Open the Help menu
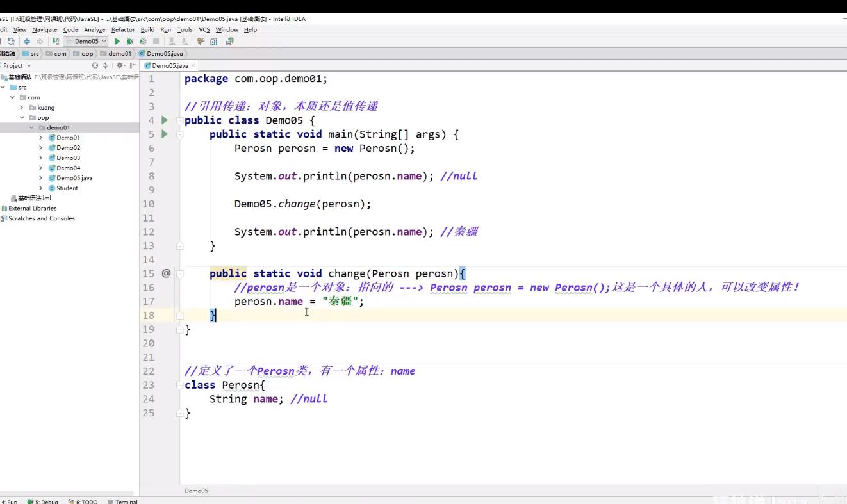 [x=251, y=29]
